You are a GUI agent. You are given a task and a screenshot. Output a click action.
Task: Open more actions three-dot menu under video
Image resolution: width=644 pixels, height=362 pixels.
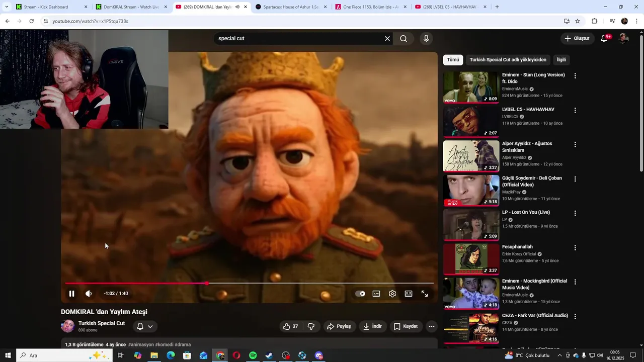click(x=431, y=326)
